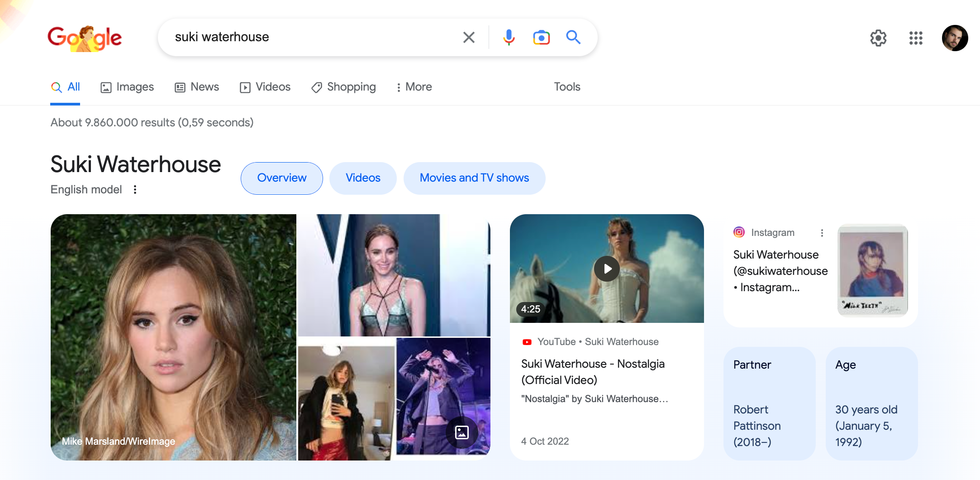Expand the More search options menu
The image size is (980, 480).
point(414,87)
